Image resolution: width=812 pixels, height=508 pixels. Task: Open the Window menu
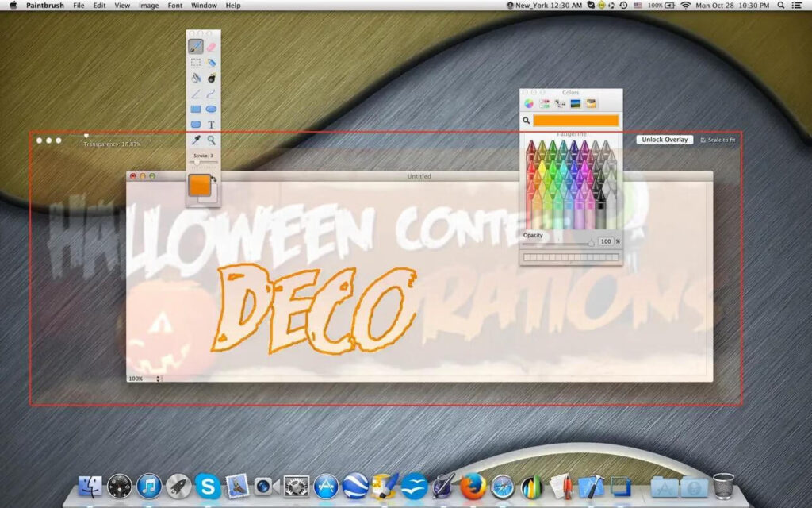tap(204, 6)
